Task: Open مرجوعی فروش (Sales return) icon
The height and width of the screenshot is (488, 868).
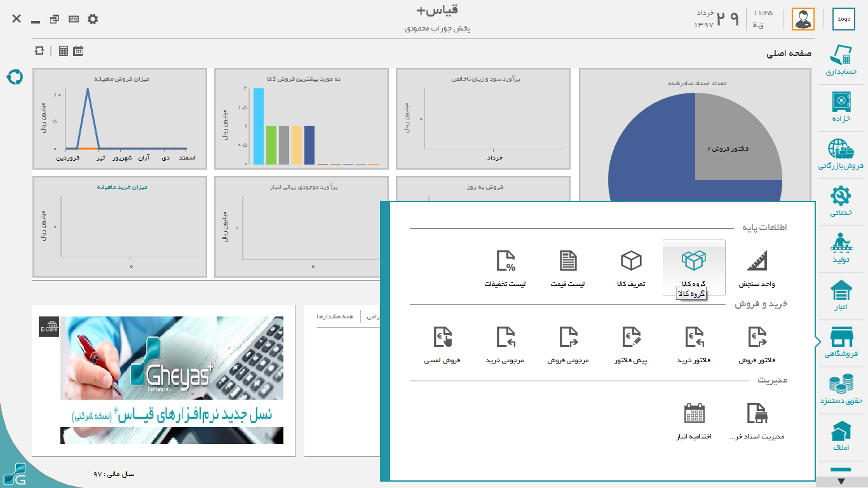Action: tap(568, 344)
